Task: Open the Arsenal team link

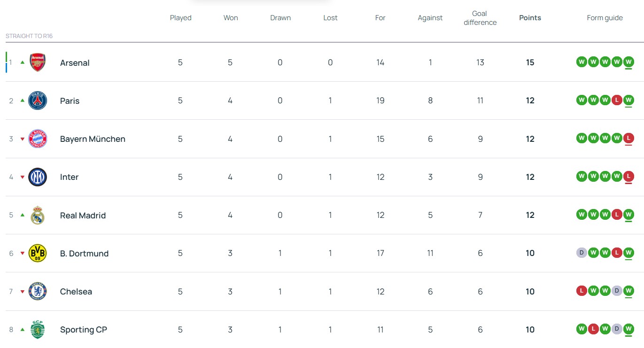Action: coord(75,63)
